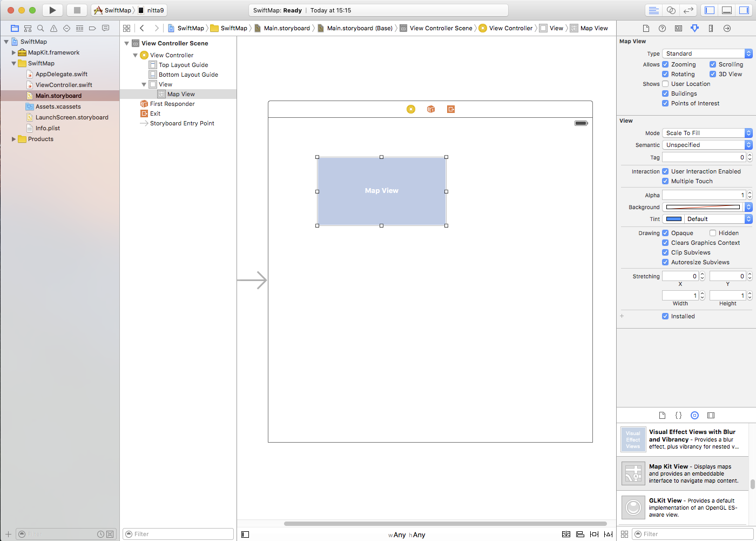
Task: Show the Version editor
Action: (688, 10)
